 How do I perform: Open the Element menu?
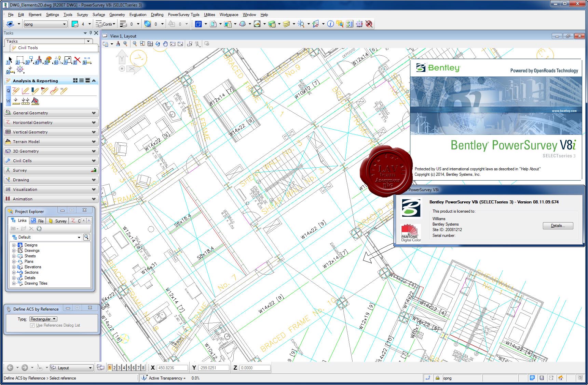tap(35, 15)
